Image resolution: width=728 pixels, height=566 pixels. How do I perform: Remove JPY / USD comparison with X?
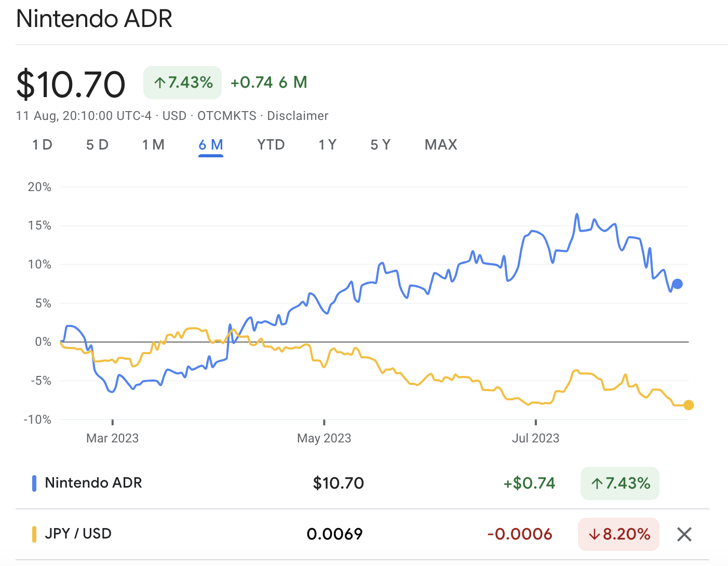684,534
